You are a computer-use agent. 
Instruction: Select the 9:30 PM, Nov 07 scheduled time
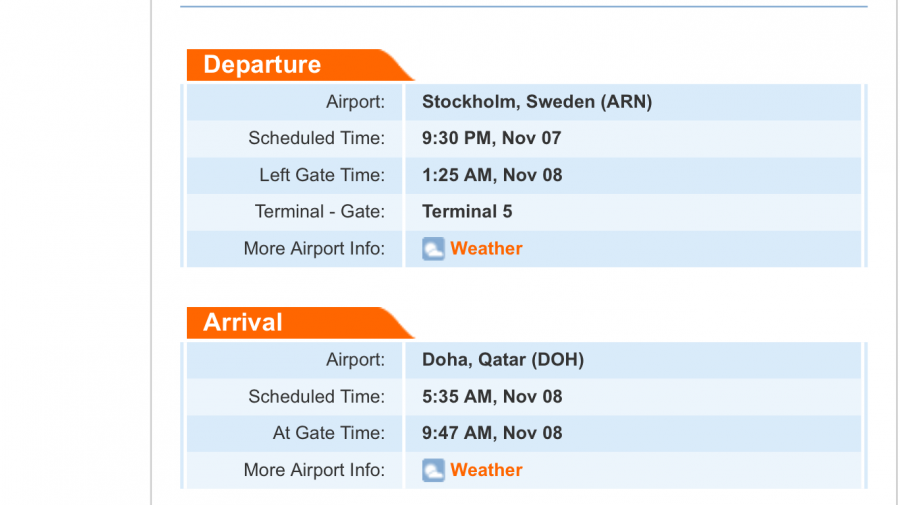click(x=492, y=138)
